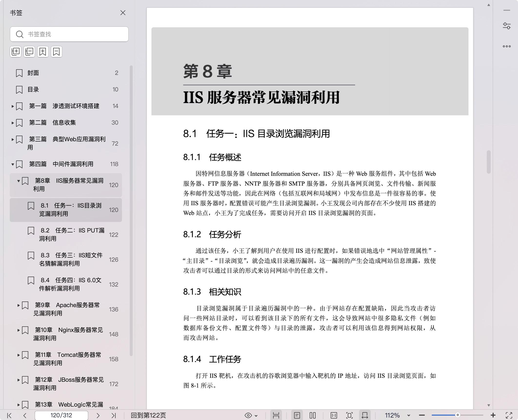Collapse all bookmarks with the minus-stack icon
Viewport: 518px width, 420px height.
pyautogui.click(x=29, y=52)
